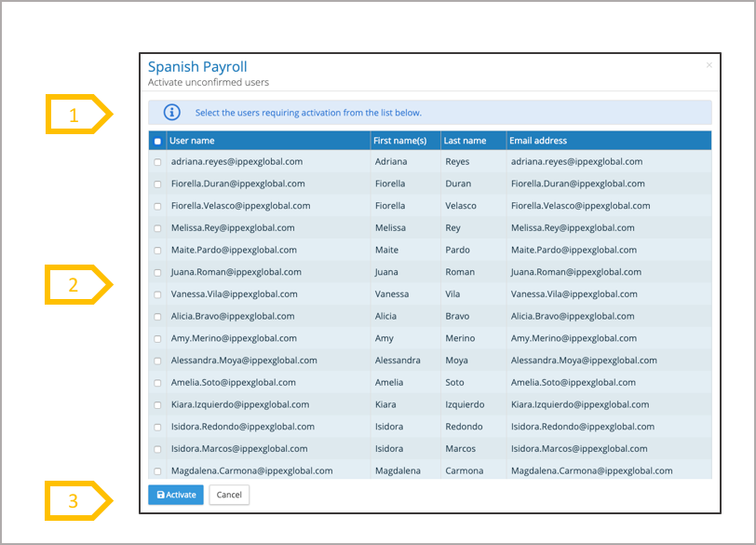The height and width of the screenshot is (545, 756).
Task: Select checkbox for Fiorella.Duran user
Action: click(x=157, y=184)
